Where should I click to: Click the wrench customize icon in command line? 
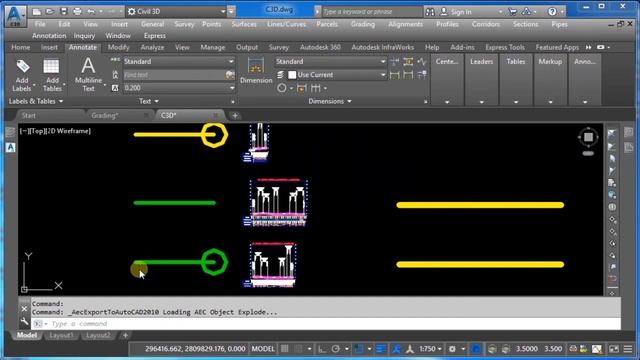pyautogui.click(x=24, y=322)
